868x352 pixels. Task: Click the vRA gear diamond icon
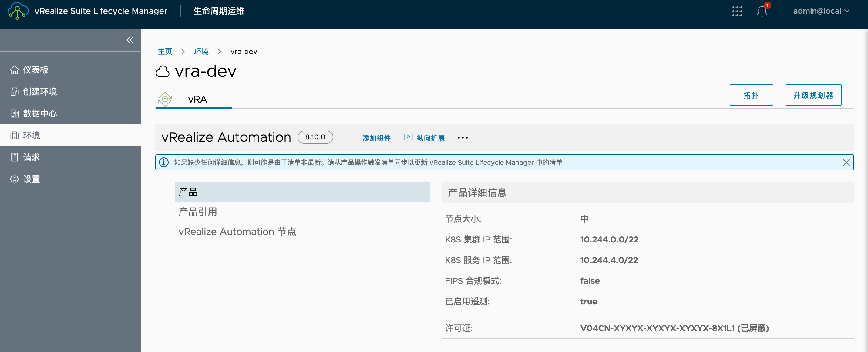click(165, 99)
